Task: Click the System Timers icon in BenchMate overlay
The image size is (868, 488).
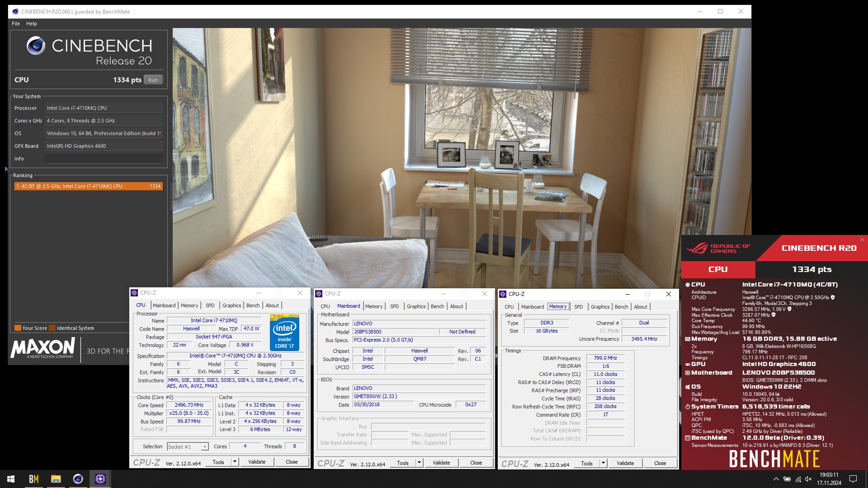Action: point(688,407)
